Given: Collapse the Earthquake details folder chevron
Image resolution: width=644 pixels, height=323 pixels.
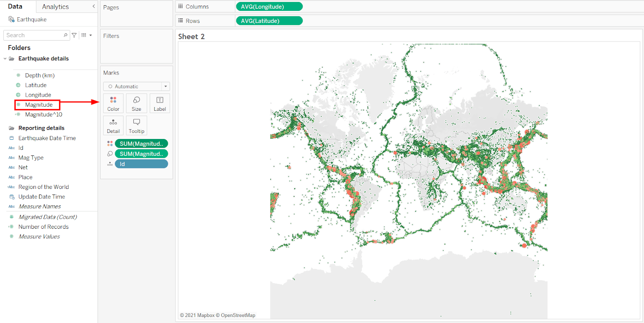Looking at the screenshot, I should (x=5, y=58).
